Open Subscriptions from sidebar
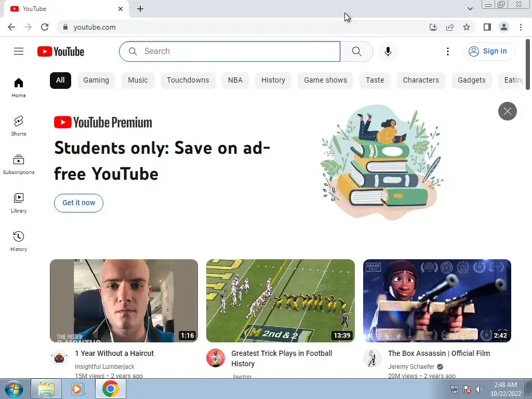The image size is (532, 399). pos(19,164)
